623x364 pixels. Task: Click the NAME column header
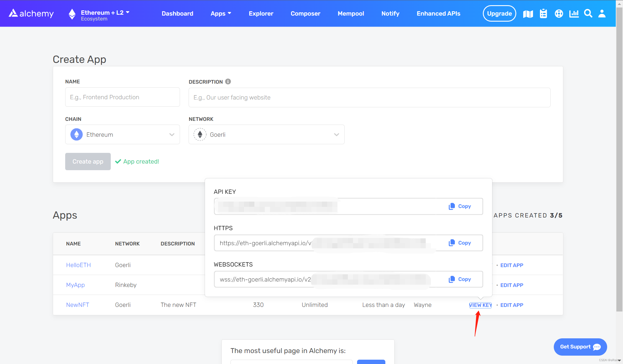tap(73, 244)
